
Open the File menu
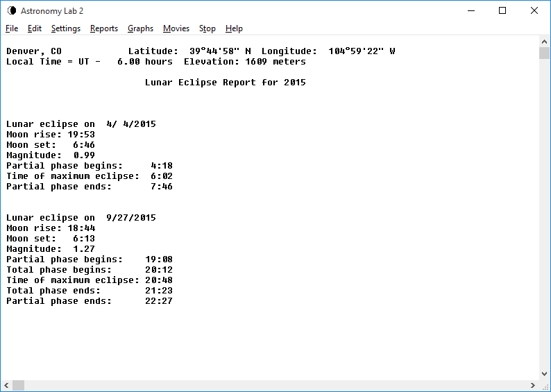(x=12, y=28)
